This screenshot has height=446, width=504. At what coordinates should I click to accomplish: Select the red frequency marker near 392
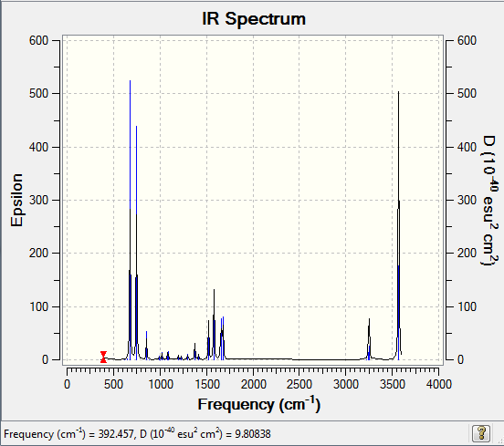[x=103, y=357]
